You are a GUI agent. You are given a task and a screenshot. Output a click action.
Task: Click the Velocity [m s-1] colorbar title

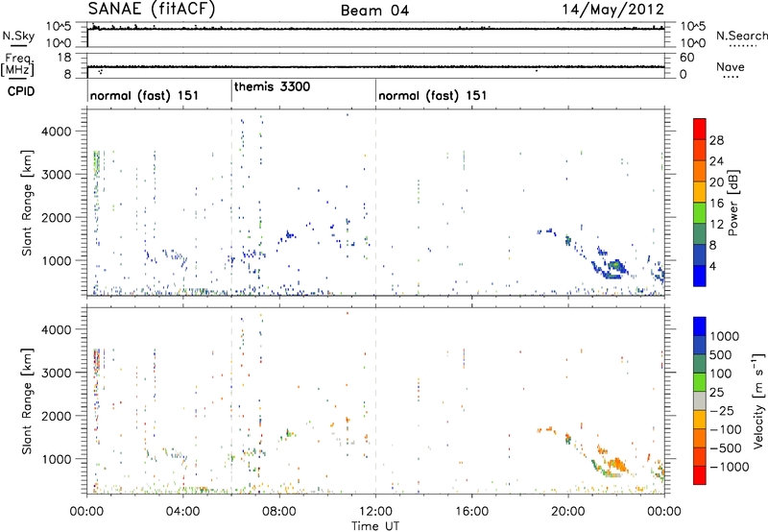[758, 400]
